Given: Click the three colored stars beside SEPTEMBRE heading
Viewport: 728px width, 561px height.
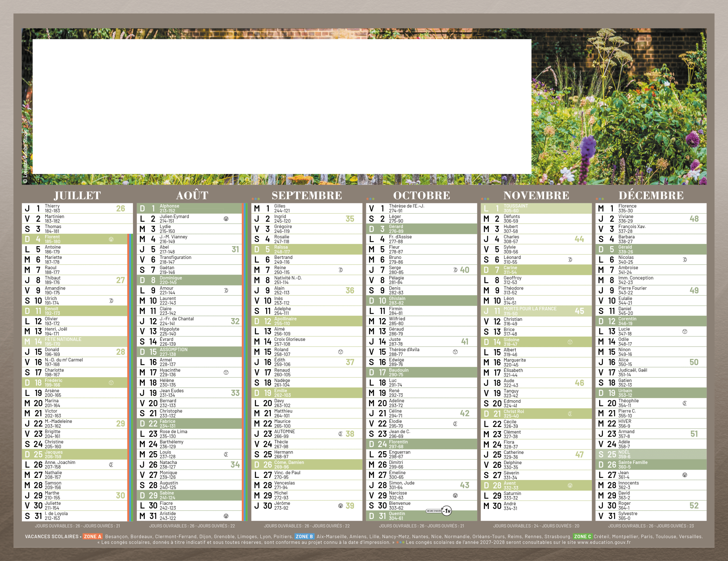Looking at the screenshot, I should pos(256,199).
